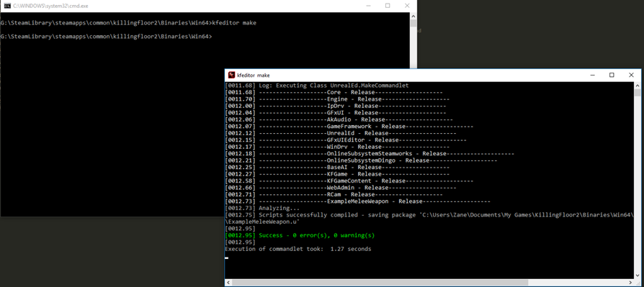Click the 'KFGameContent - Release' log line
This screenshot has width=644, height=287.
click(x=349, y=181)
